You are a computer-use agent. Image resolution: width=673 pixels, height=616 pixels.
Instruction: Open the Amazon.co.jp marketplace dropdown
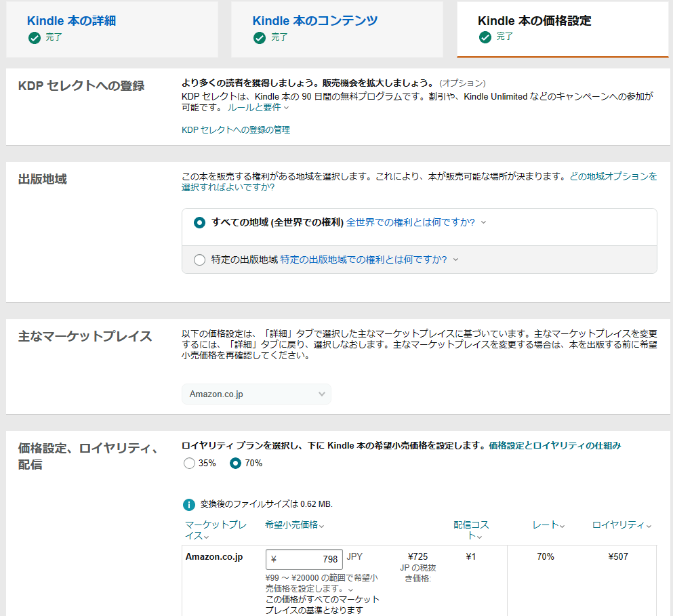tap(256, 394)
